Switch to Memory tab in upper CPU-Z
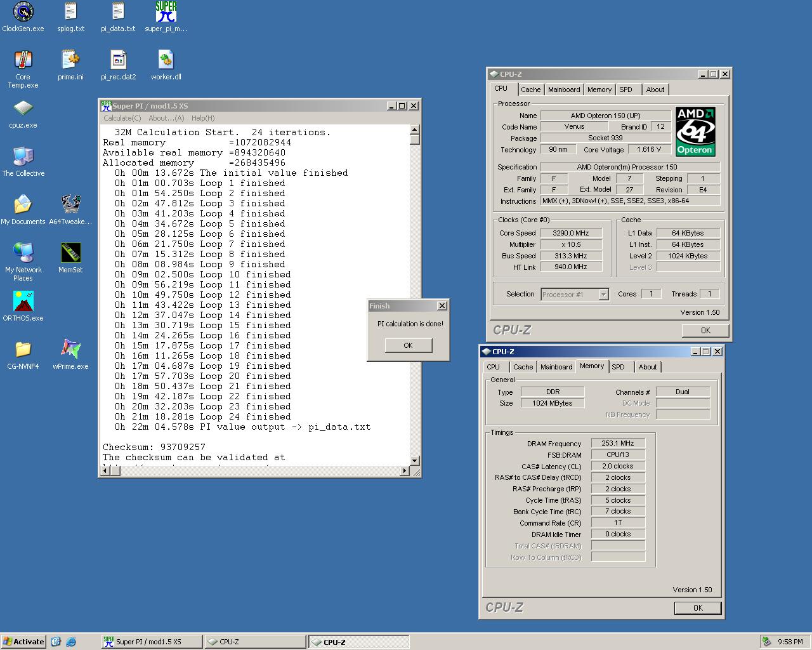The width and height of the screenshot is (812, 650). point(599,90)
